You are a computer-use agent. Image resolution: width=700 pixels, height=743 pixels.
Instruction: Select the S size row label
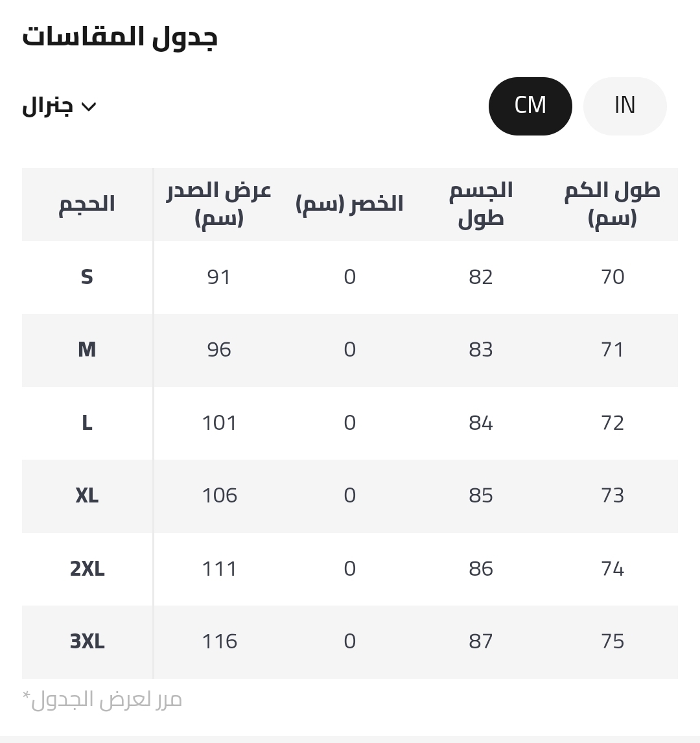[x=87, y=277]
